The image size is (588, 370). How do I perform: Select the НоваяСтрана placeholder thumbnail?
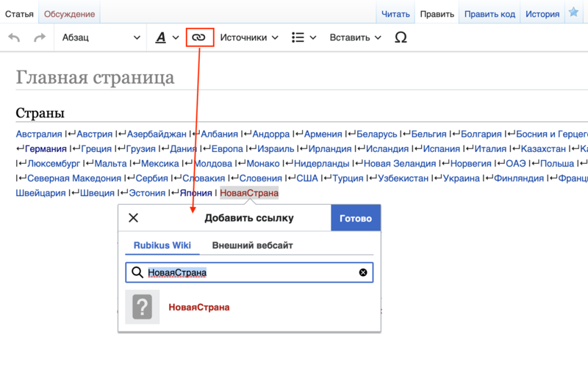tap(142, 307)
